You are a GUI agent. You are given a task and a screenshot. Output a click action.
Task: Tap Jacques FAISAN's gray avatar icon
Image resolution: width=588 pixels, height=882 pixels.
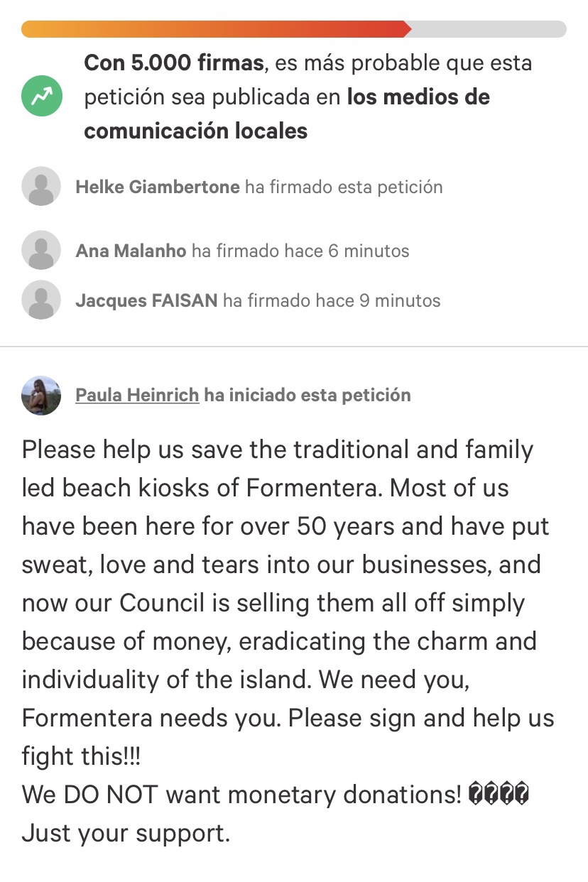[x=41, y=300]
